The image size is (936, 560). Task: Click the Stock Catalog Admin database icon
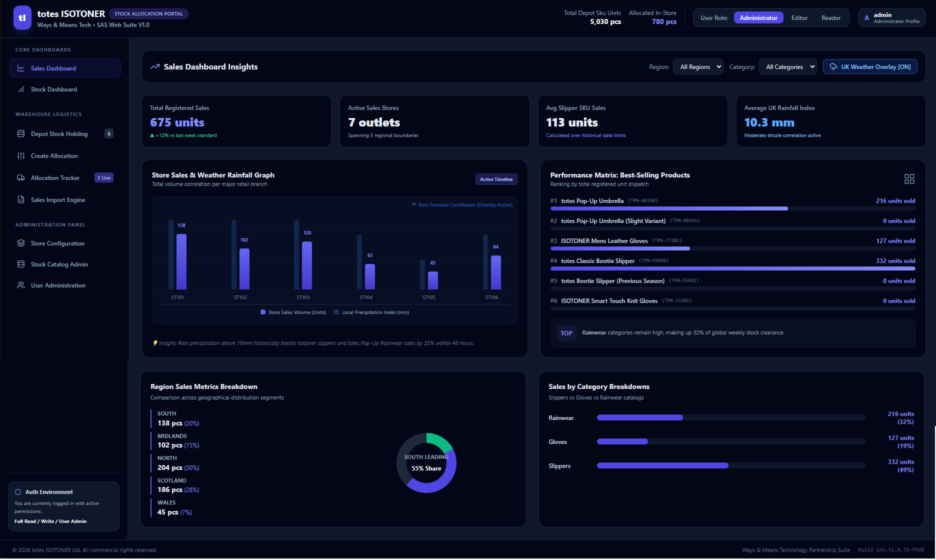point(21,264)
